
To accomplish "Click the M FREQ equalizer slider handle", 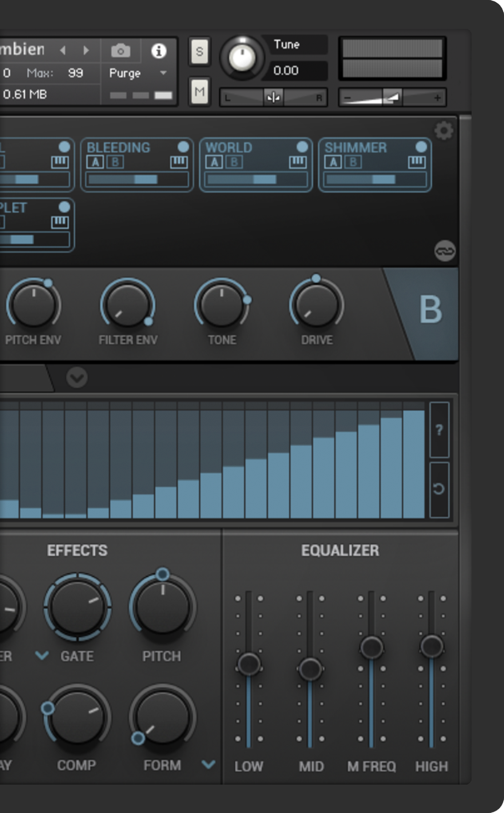I will (371, 647).
